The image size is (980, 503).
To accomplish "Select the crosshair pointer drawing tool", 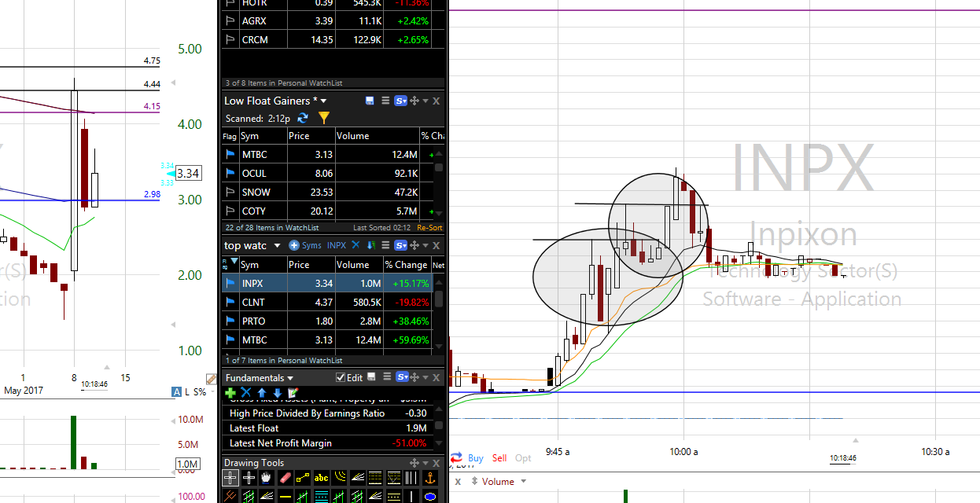I will click(x=230, y=478).
